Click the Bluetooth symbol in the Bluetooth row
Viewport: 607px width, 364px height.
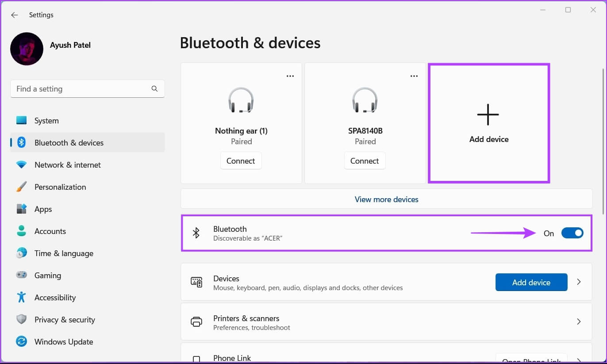(196, 233)
